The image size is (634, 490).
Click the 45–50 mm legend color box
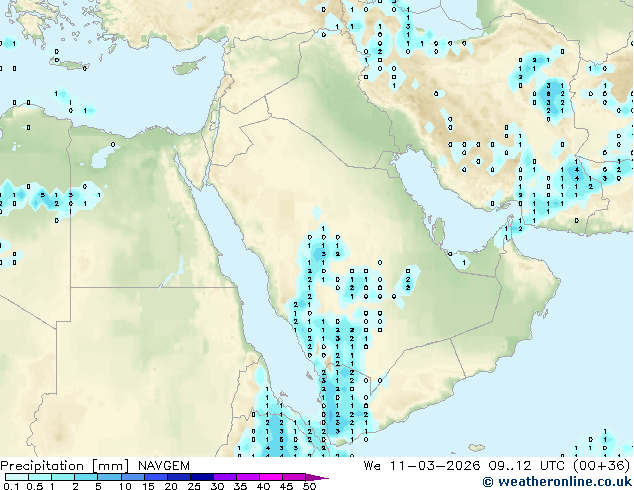click(294, 477)
